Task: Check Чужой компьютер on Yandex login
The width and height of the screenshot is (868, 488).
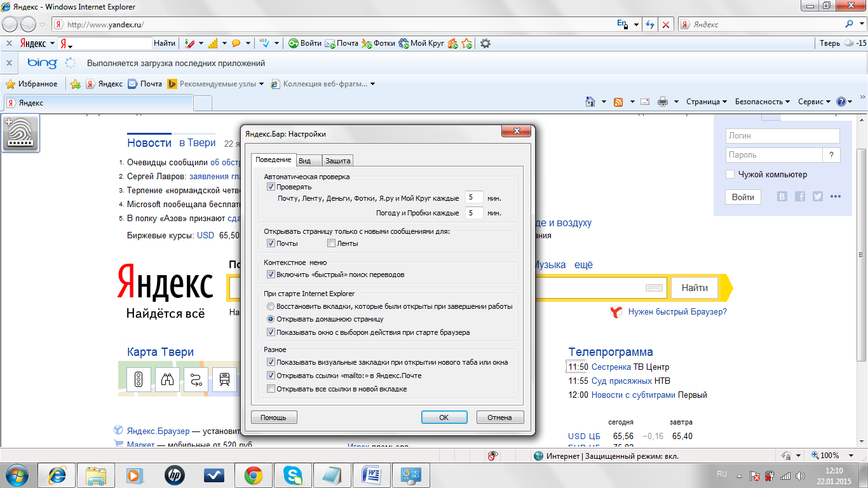Action: point(730,174)
